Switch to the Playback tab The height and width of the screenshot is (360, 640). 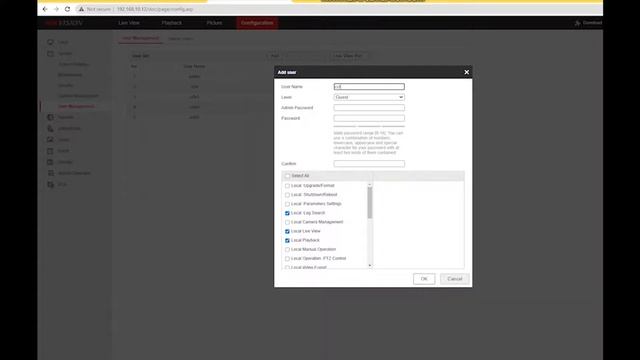pyautogui.click(x=171, y=23)
